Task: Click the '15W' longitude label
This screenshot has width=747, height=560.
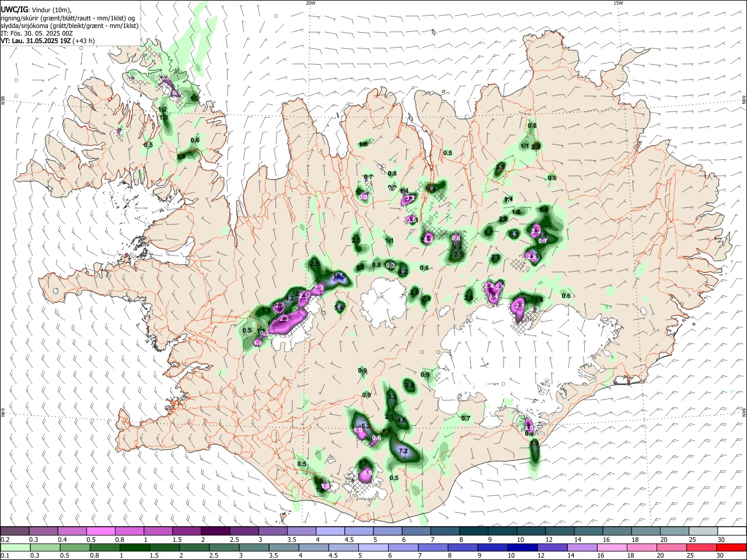Action: coord(618,3)
